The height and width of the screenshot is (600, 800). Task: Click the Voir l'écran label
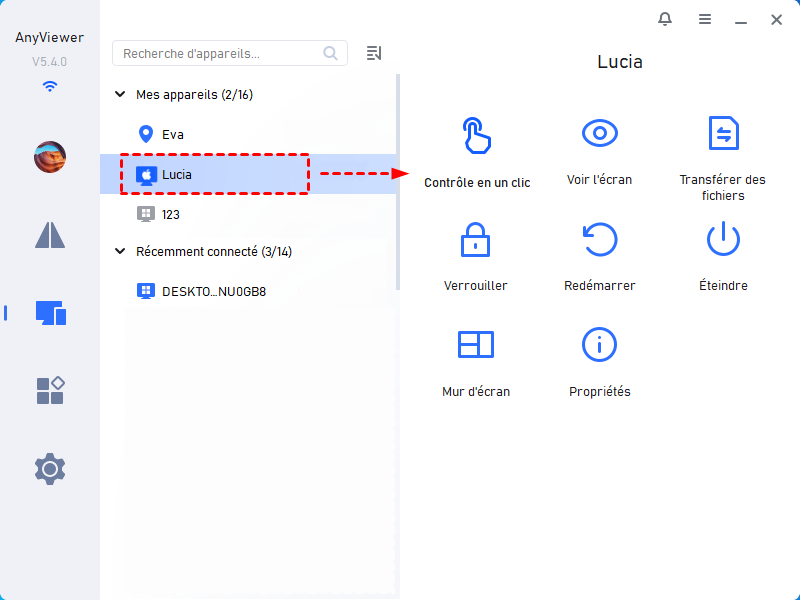point(599,180)
